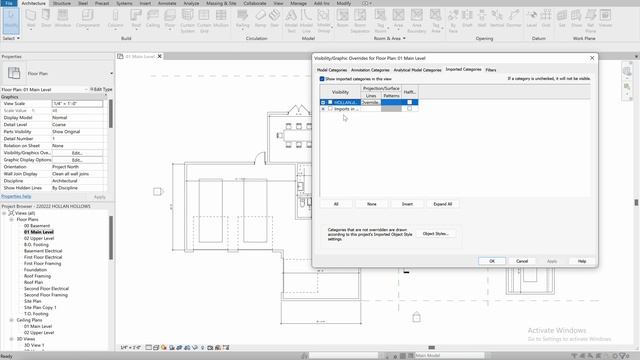Viewport: 640px width, 360px height.
Task: Toggle visibility checkbox for Imports in Families
Action: pos(330,109)
